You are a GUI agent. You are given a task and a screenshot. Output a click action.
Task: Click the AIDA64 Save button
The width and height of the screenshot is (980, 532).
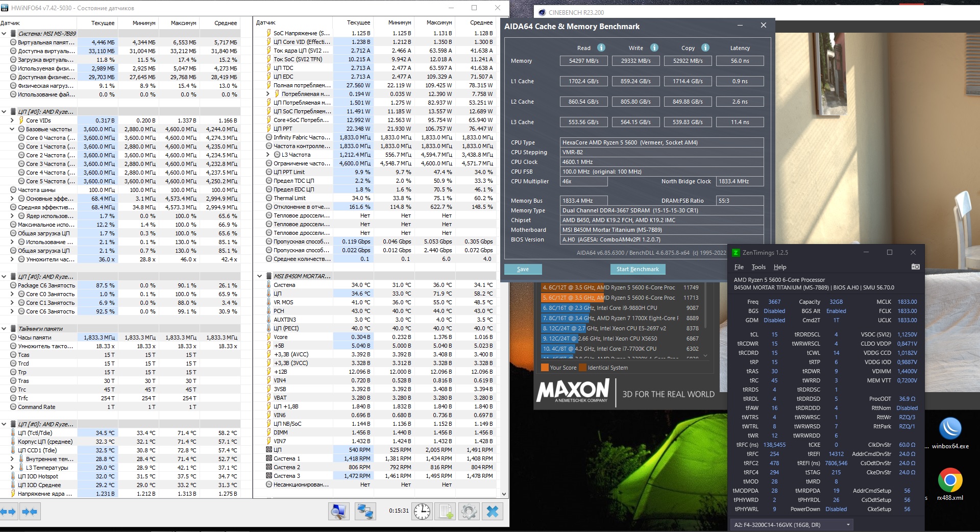523,269
